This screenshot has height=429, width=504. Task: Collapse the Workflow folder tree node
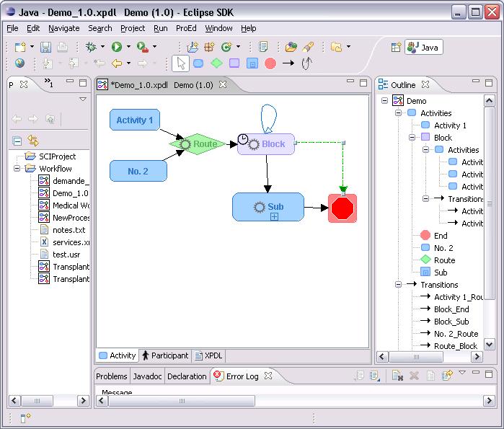17,169
